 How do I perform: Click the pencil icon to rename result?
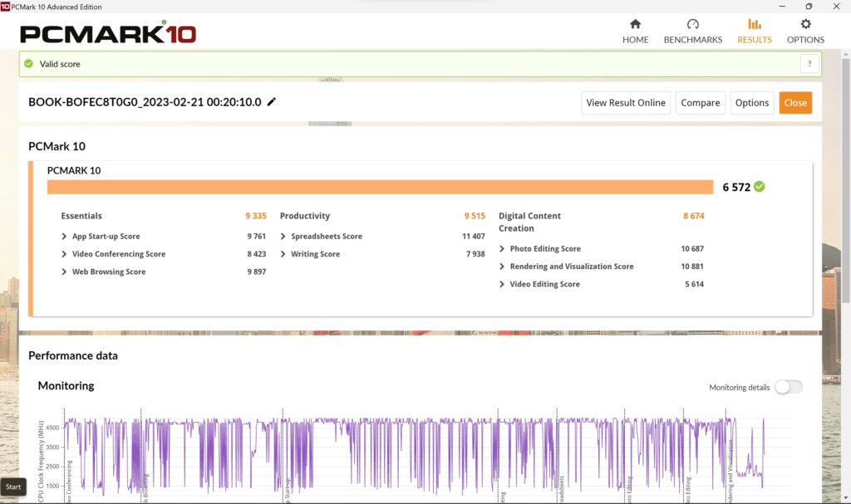pyautogui.click(x=272, y=102)
